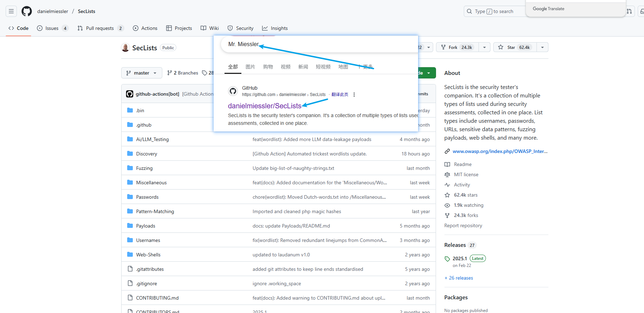Switch to the Code tab
The image size is (644, 313).
(x=19, y=28)
